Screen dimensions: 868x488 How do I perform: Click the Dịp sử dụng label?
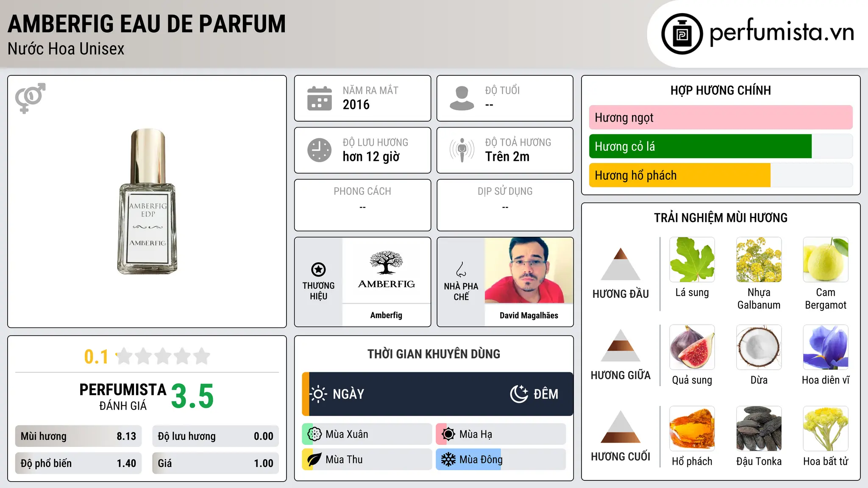click(x=505, y=191)
